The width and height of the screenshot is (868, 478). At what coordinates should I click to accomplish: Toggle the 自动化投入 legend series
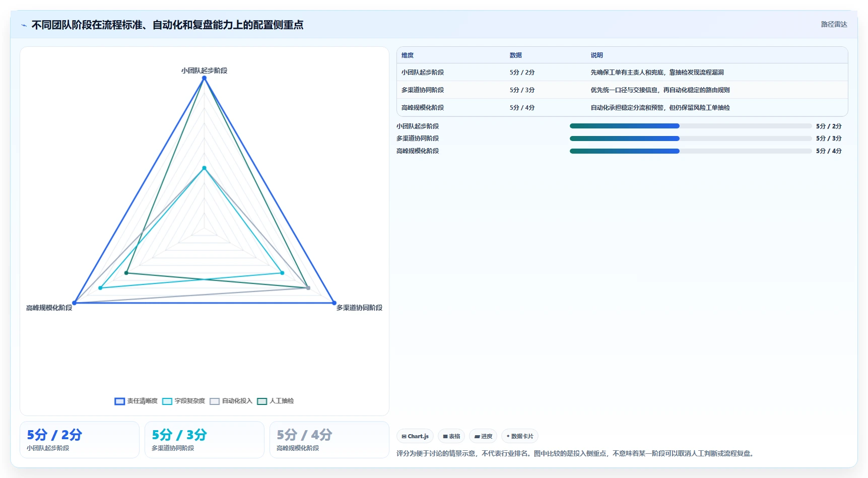pyautogui.click(x=231, y=401)
